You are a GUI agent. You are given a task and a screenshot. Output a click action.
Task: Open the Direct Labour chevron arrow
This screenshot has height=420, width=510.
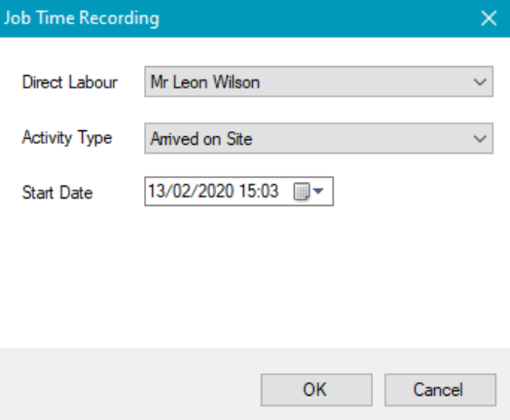click(x=480, y=82)
